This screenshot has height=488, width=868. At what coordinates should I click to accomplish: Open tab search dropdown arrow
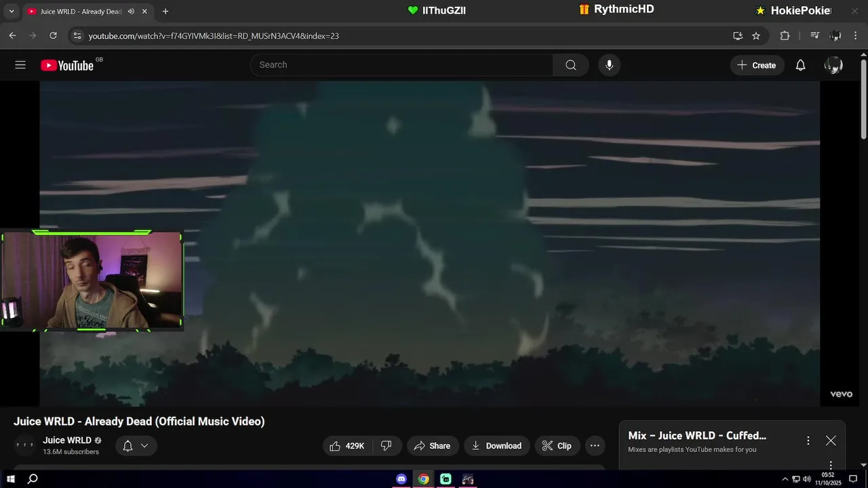click(x=11, y=12)
